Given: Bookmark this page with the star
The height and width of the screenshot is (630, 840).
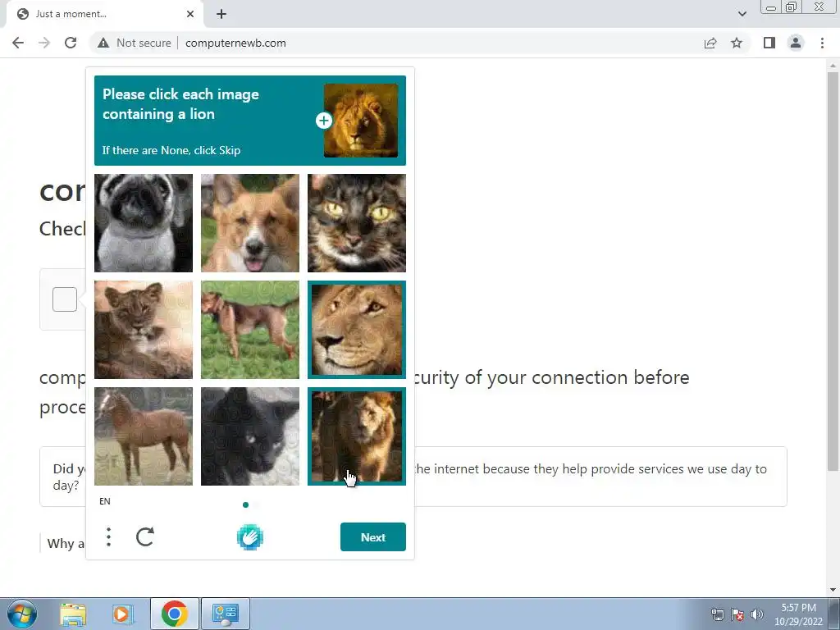Looking at the screenshot, I should (x=737, y=43).
